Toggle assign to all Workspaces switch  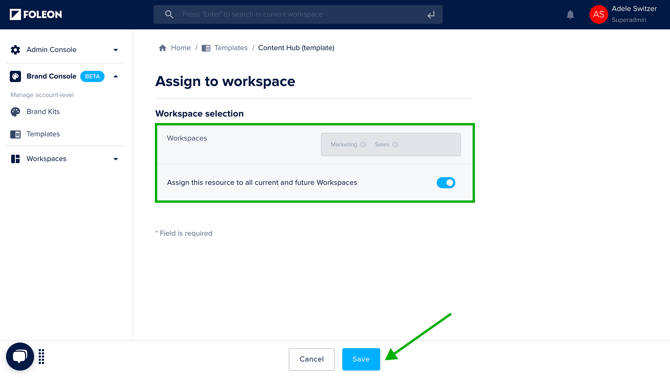(446, 183)
